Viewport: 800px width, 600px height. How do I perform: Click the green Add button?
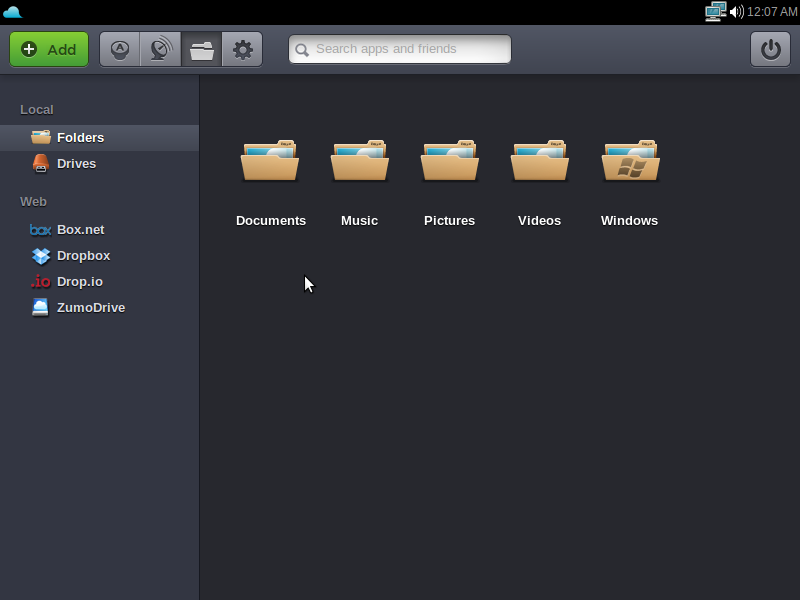pos(49,49)
